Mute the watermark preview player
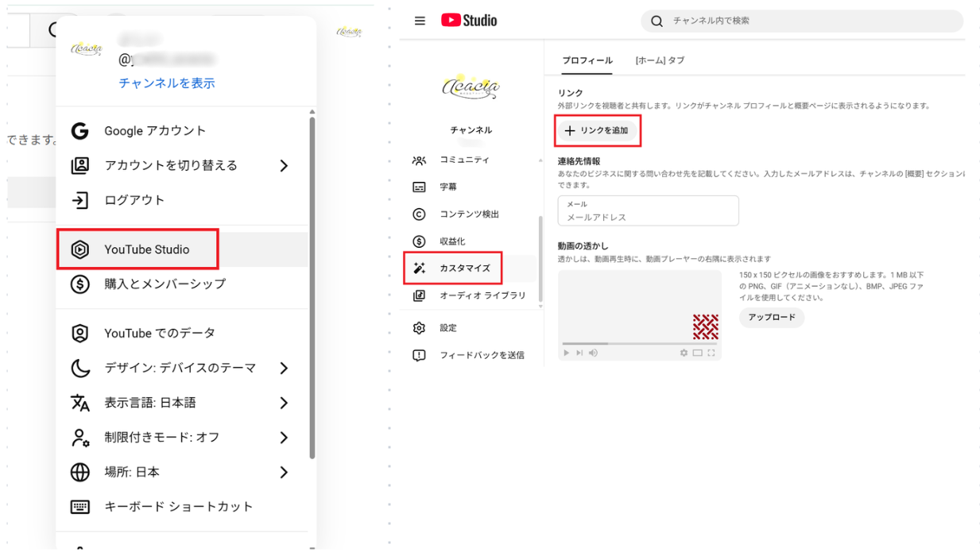Image resolution: width=980 pixels, height=560 pixels. [594, 353]
